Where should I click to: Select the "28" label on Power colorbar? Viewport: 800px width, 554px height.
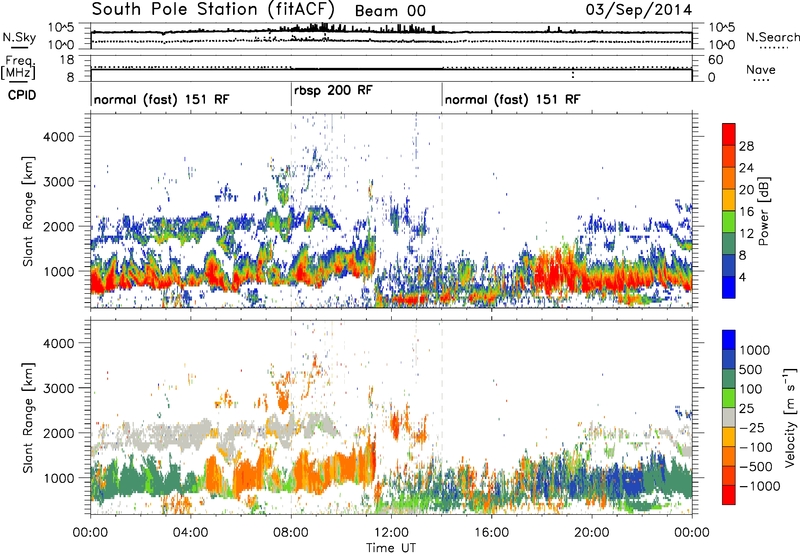tap(746, 146)
